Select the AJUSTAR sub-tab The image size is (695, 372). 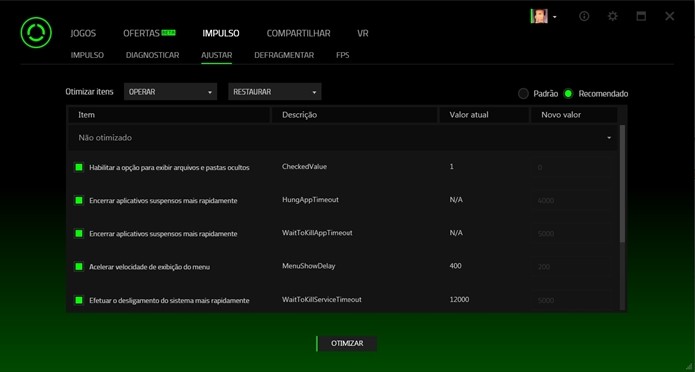point(216,55)
